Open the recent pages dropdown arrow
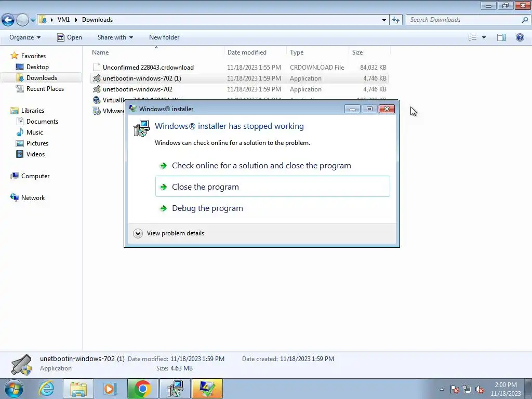 pos(33,20)
